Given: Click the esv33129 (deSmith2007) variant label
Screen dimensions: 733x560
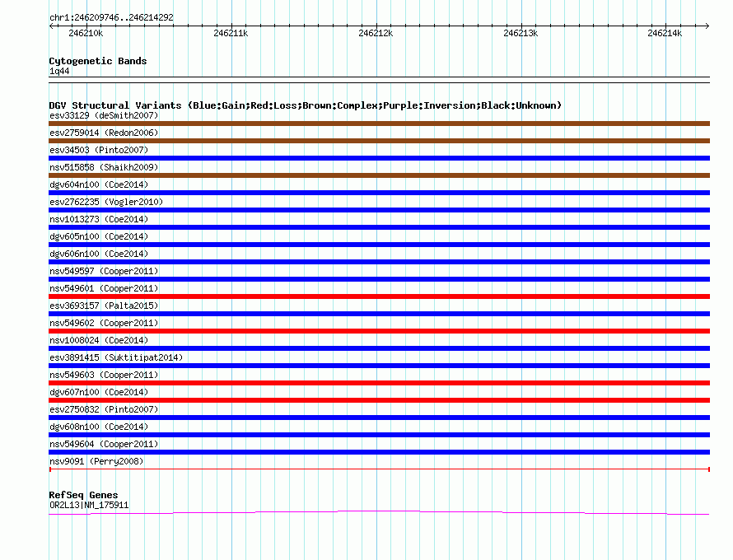Looking at the screenshot, I should pyautogui.click(x=93, y=115).
